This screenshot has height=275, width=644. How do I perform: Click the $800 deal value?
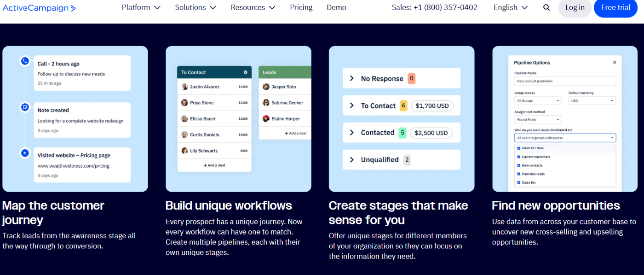244,151
